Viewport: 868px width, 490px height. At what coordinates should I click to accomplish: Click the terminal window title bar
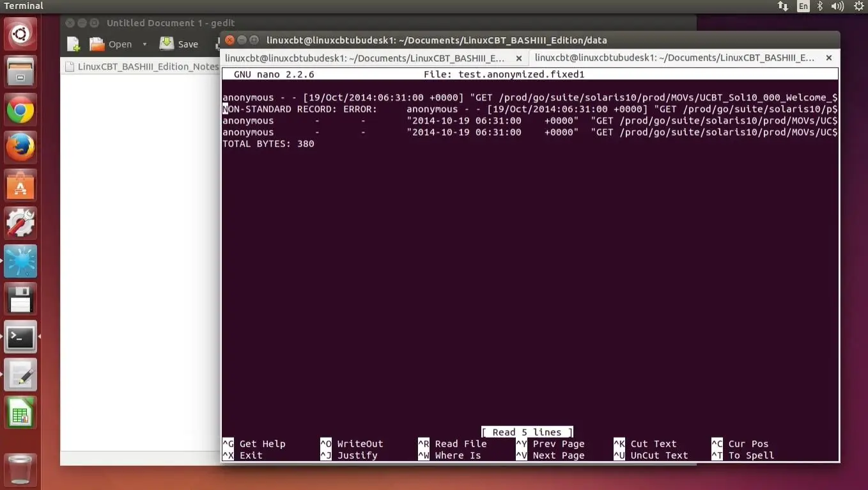530,40
